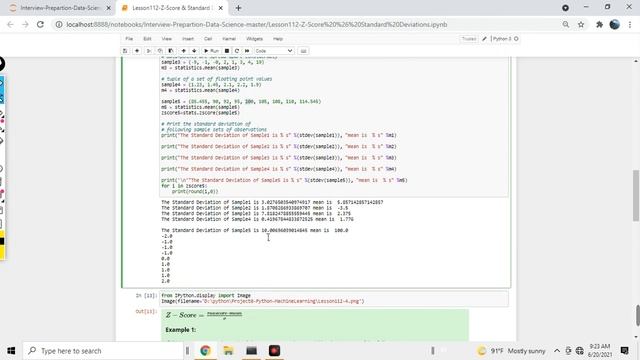
Task: Open the Chrome profile avatar
Action: (614, 24)
